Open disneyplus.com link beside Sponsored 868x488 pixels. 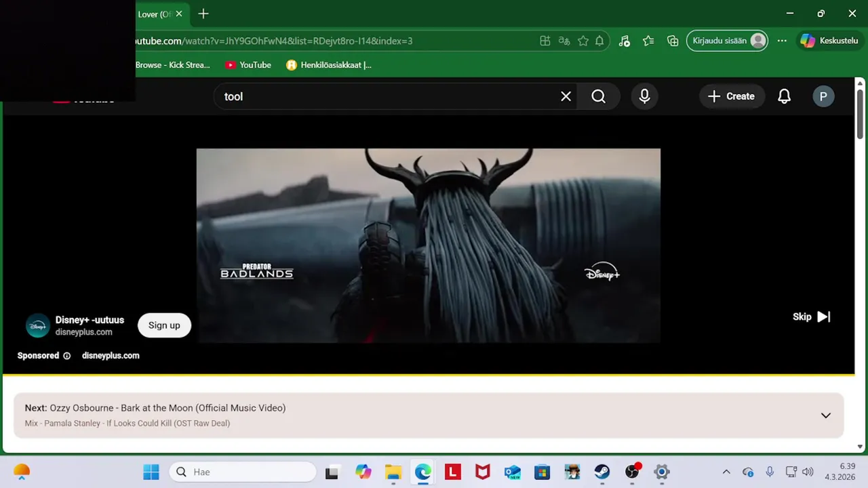pos(111,356)
